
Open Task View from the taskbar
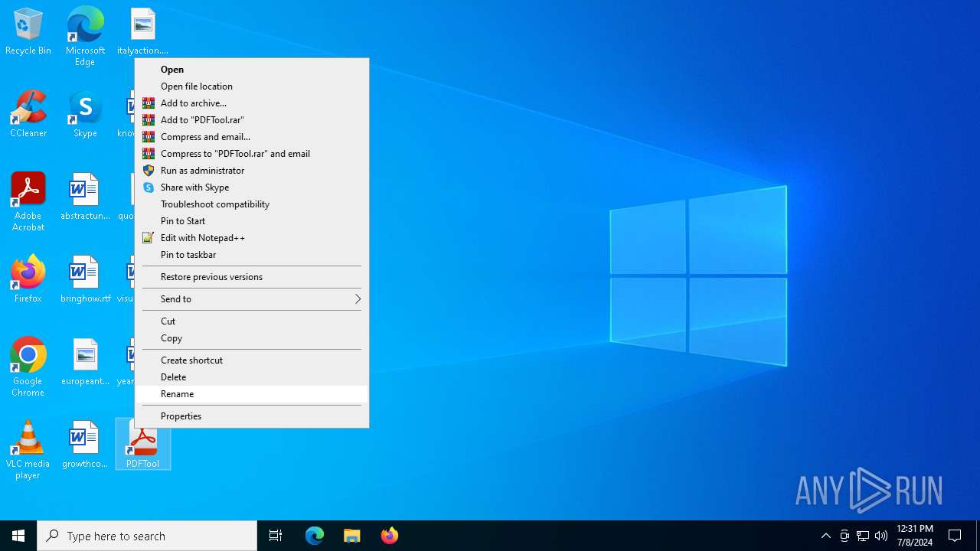click(276, 536)
